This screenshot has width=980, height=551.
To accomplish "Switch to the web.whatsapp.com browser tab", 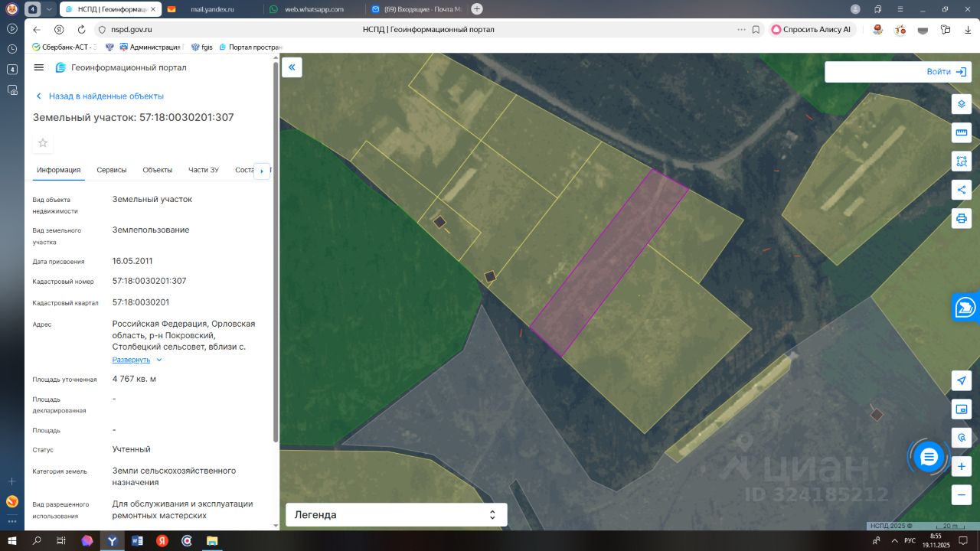I will coord(314,9).
